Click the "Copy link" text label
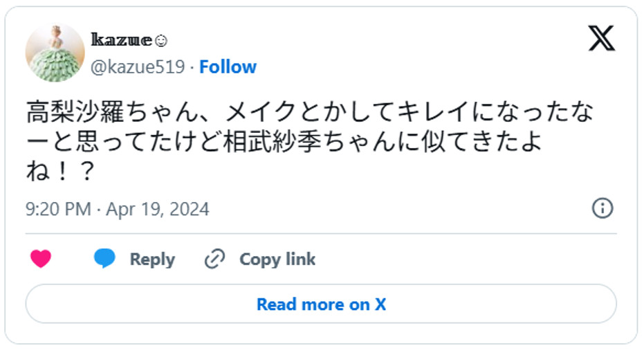The image size is (644, 355). pyautogui.click(x=277, y=260)
